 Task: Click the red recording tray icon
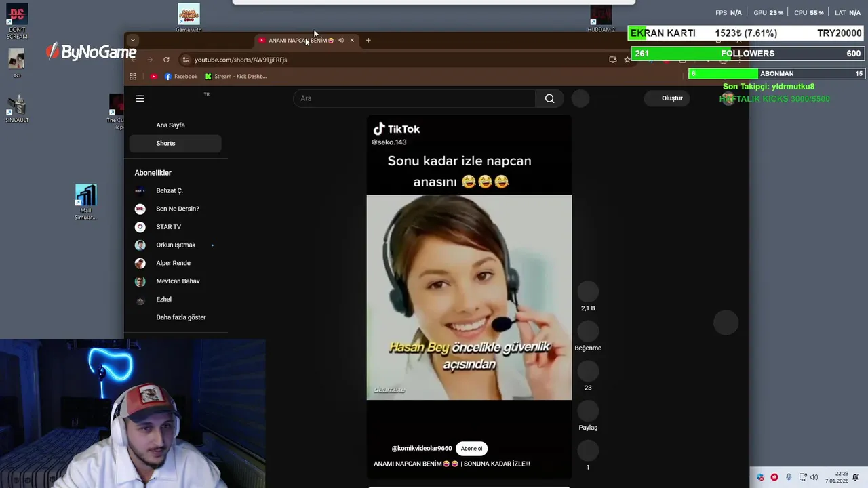(774, 477)
